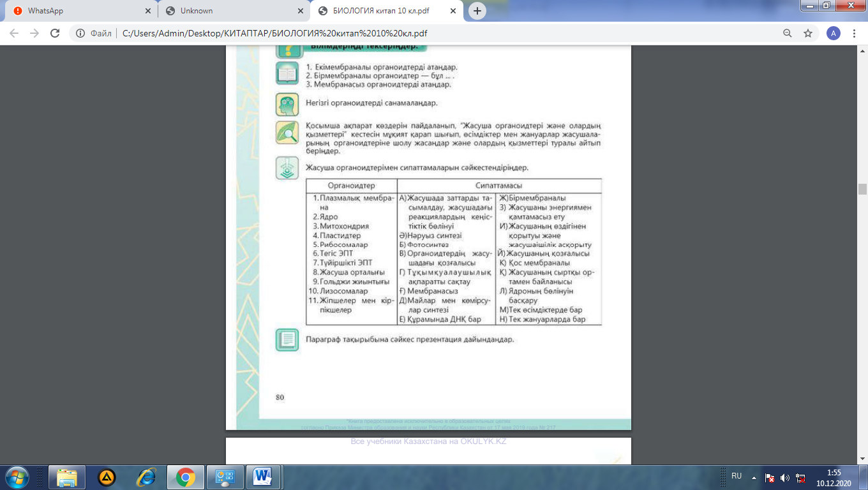868x490 pixels.
Task: Click the Органоидтер table header
Action: pyautogui.click(x=352, y=186)
